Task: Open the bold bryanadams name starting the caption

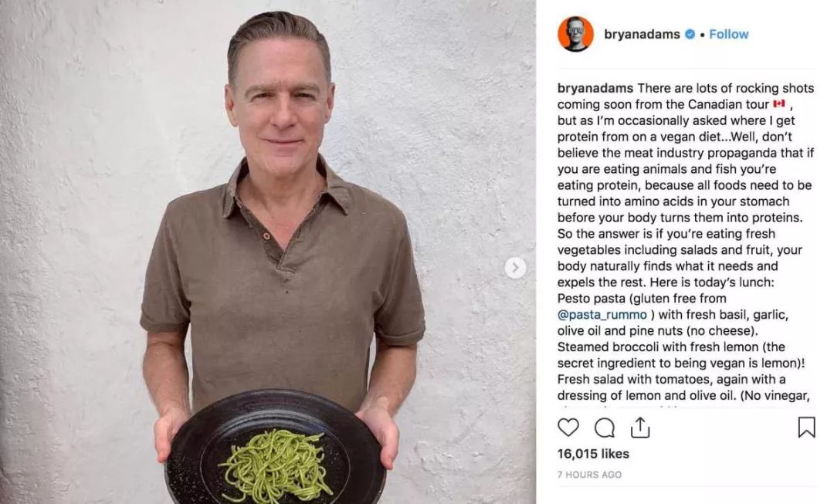Action: [x=595, y=88]
